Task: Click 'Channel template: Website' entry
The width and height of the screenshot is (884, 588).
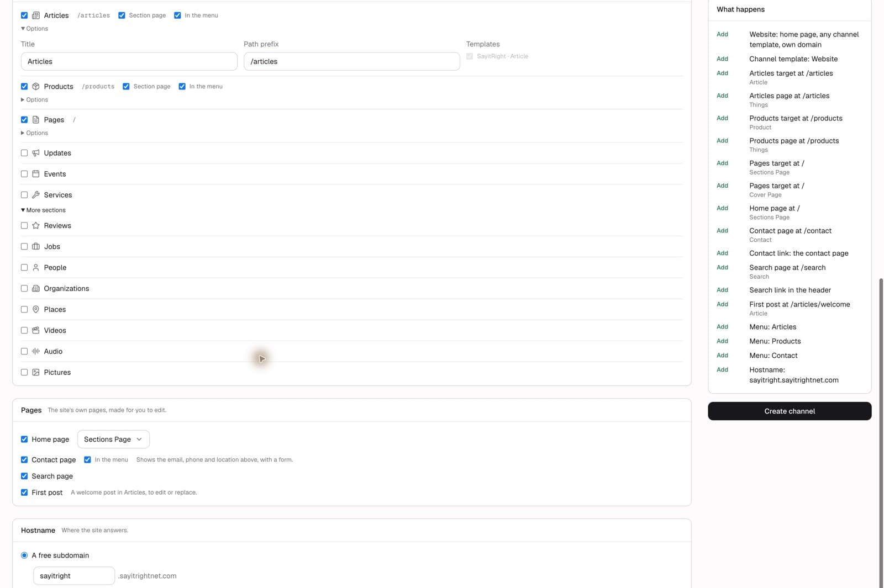Action: coord(793,59)
